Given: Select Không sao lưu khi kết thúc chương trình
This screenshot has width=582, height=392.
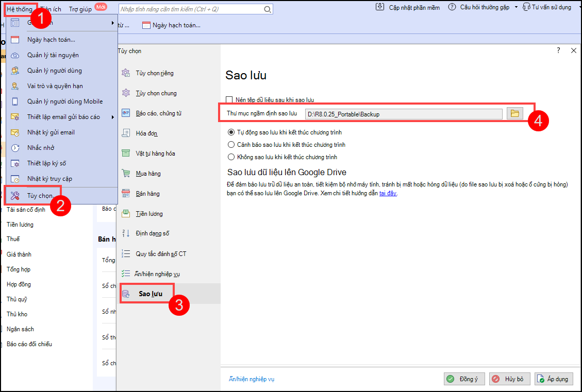Looking at the screenshot, I should pos(231,157).
